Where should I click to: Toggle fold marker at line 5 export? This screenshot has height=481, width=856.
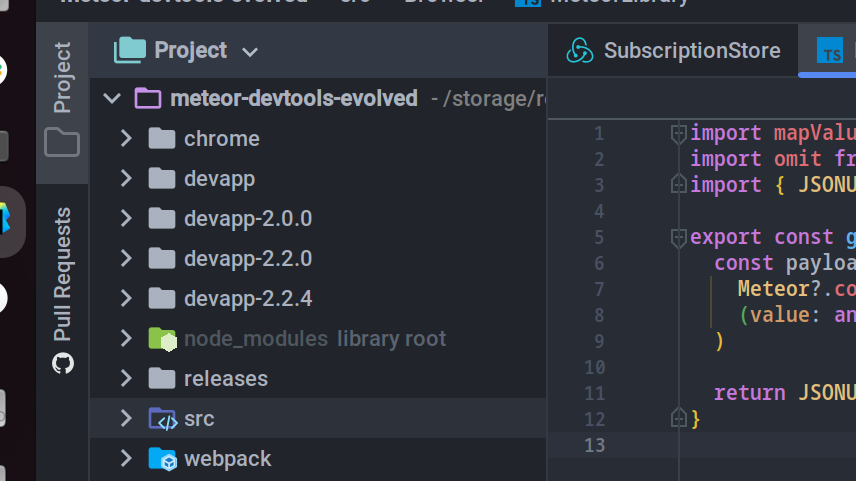(678, 238)
